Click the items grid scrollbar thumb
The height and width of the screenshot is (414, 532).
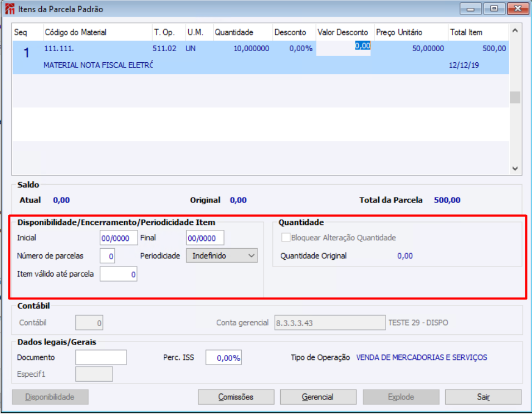coord(515,97)
